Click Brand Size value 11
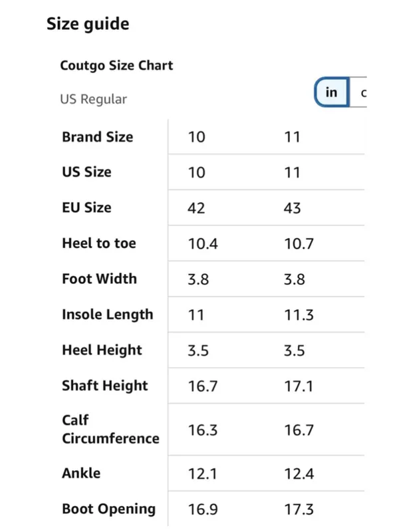The width and height of the screenshot is (399, 532). 292,137
